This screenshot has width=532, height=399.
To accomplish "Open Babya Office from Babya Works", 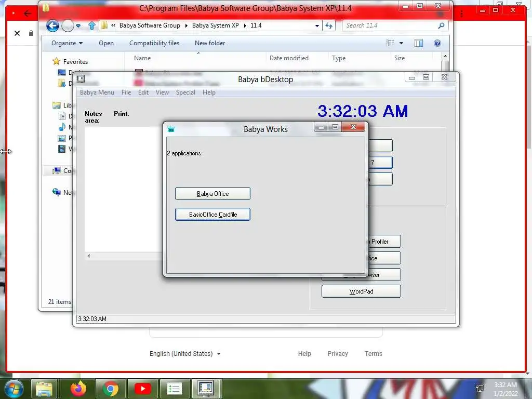I will pos(212,194).
